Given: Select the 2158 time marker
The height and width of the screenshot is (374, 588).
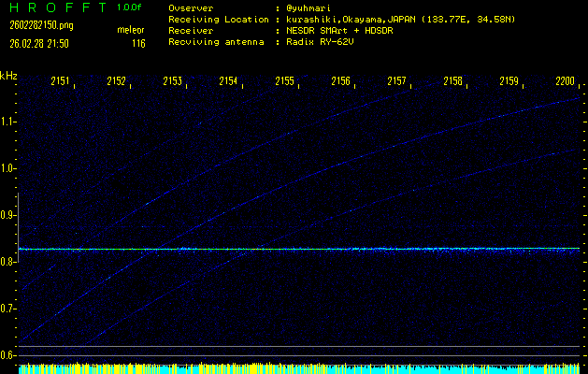Looking at the screenshot, I should coord(452,81).
